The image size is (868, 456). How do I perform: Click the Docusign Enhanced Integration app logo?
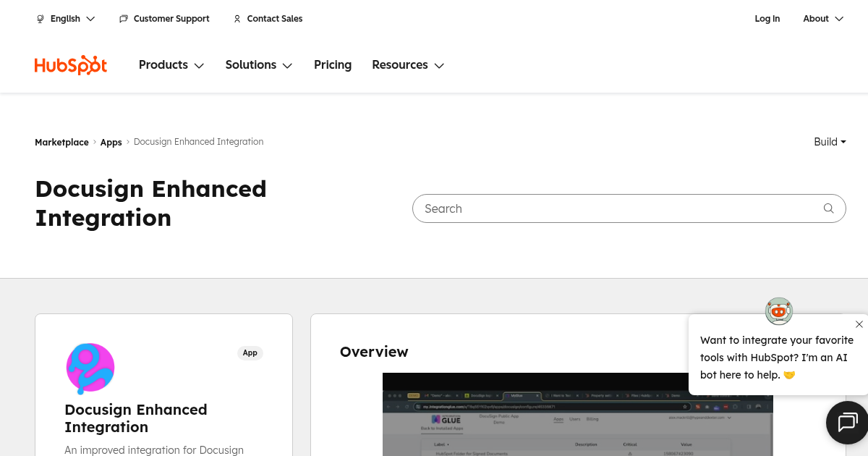[x=90, y=368]
